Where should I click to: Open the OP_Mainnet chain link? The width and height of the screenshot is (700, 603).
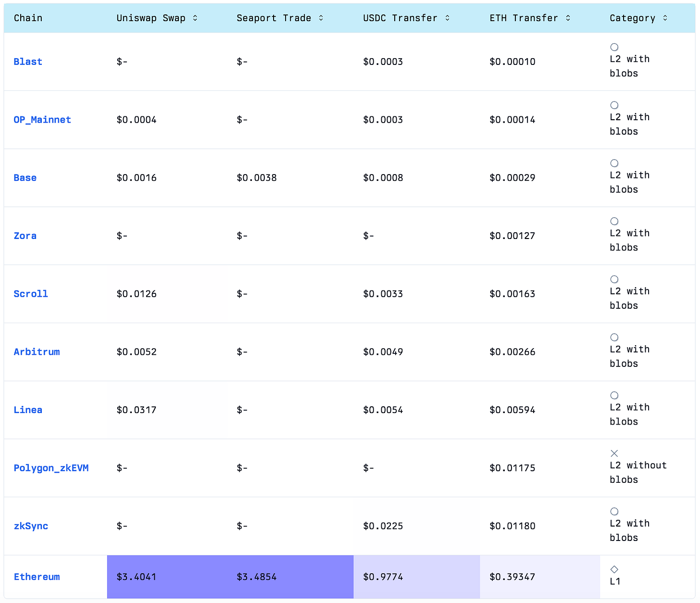tap(42, 120)
